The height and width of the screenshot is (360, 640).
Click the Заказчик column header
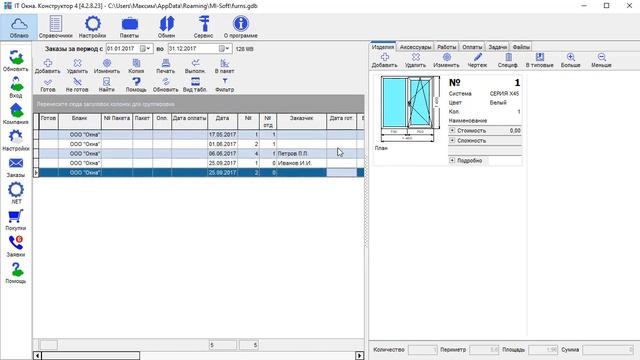301,121
